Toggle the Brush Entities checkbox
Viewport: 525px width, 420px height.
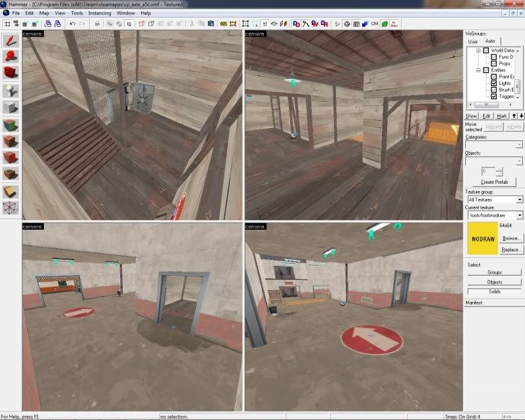[x=493, y=90]
